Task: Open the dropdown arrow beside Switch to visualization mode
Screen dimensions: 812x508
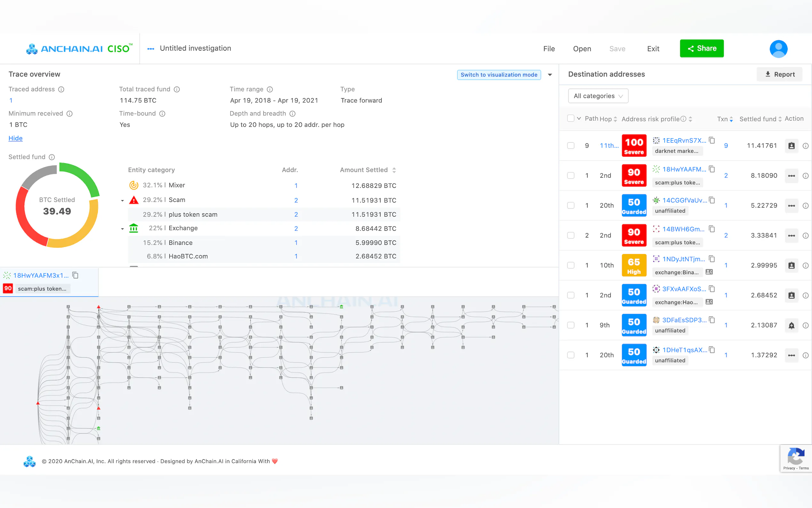Action: click(550, 75)
